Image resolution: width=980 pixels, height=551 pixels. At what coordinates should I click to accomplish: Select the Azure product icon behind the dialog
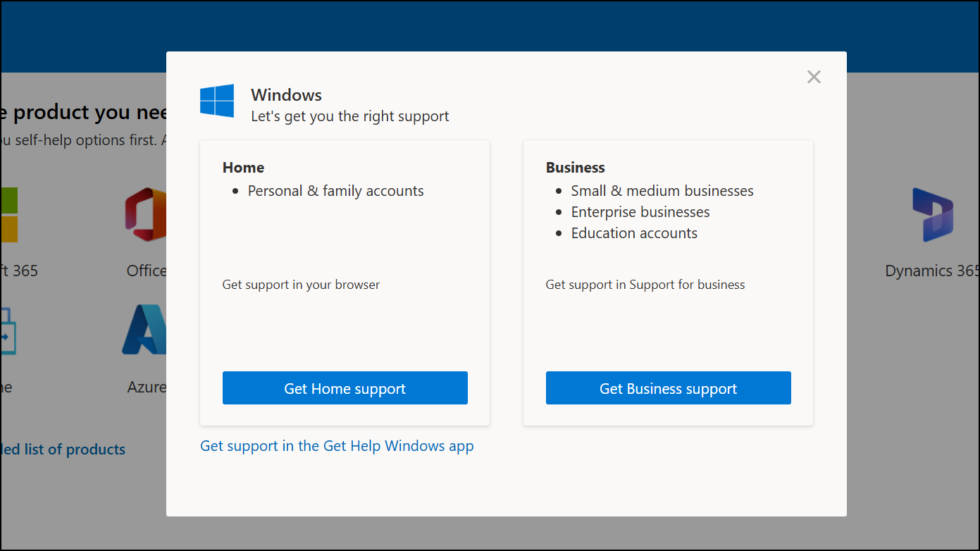click(x=144, y=329)
